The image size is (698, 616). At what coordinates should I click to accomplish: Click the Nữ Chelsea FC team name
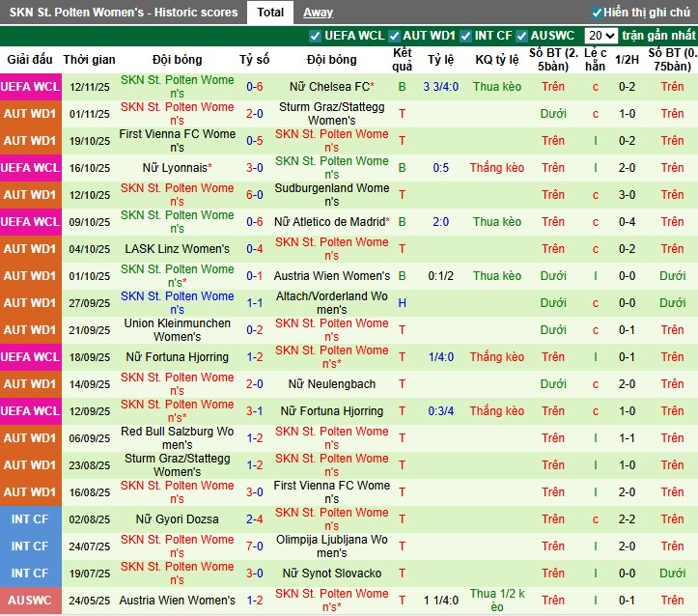pos(332,87)
